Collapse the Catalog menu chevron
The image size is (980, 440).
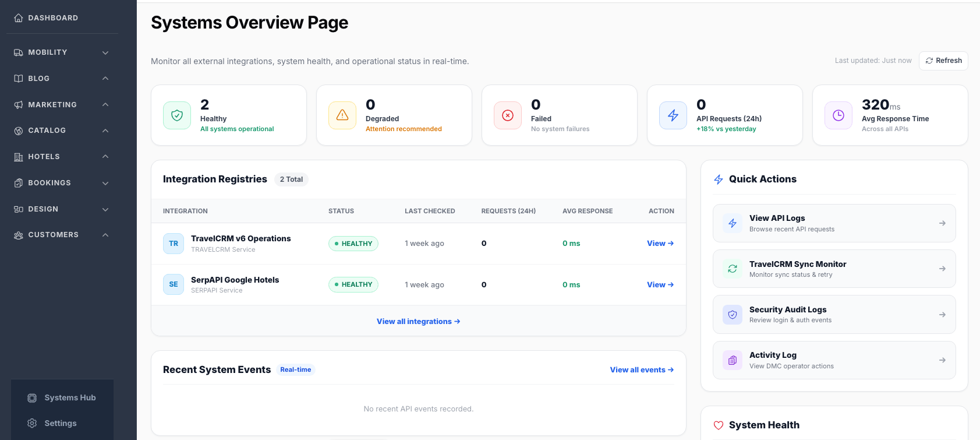coord(105,131)
